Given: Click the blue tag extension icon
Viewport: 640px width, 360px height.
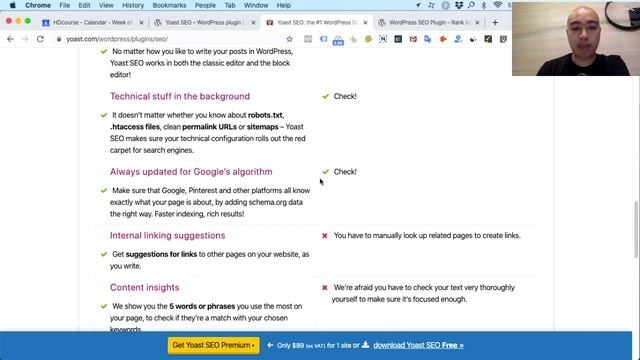Looking at the screenshot, I should pyautogui.click(x=323, y=39).
